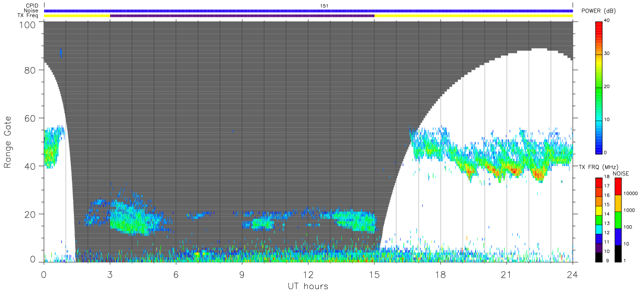
Task: Click the 24 tick on UT hours axis
Action: point(573,274)
